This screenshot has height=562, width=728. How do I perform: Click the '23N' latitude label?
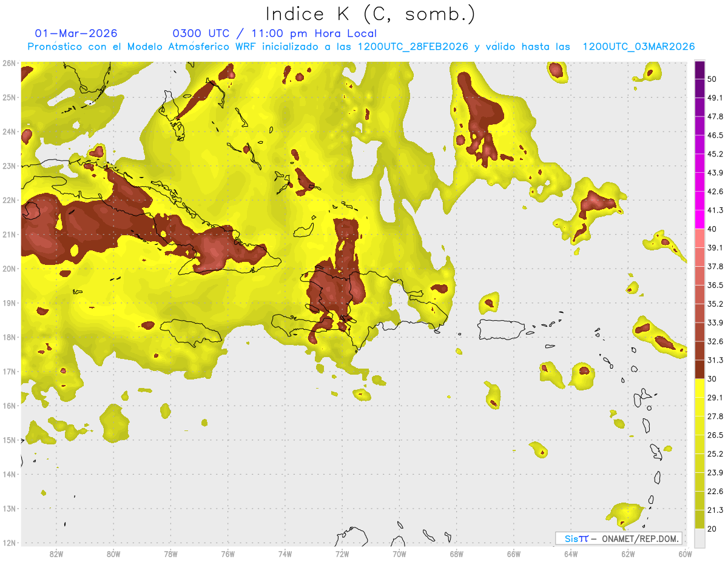pyautogui.click(x=9, y=166)
